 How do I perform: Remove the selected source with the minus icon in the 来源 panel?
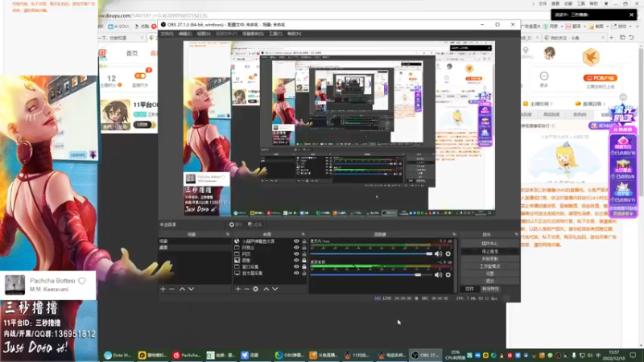point(246,289)
